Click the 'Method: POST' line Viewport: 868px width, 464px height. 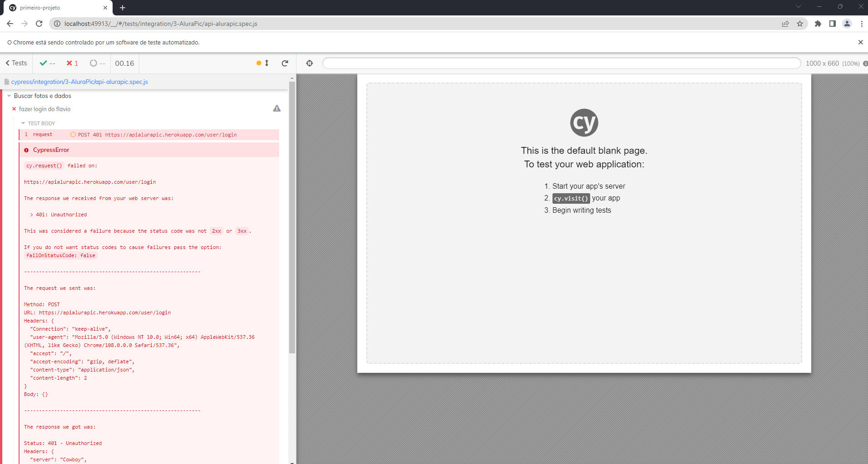pos(42,304)
